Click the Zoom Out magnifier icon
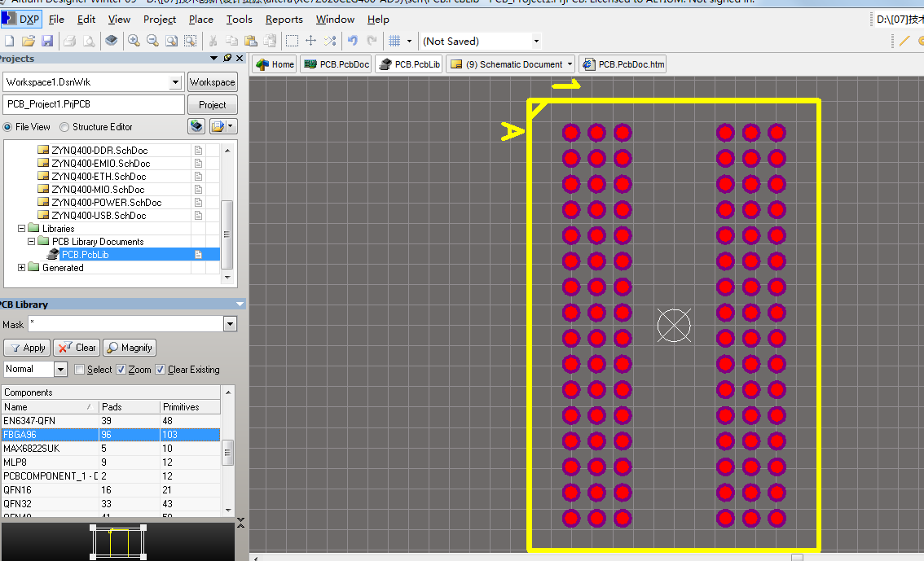Viewport: 924px width, 561px height. (x=152, y=42)
